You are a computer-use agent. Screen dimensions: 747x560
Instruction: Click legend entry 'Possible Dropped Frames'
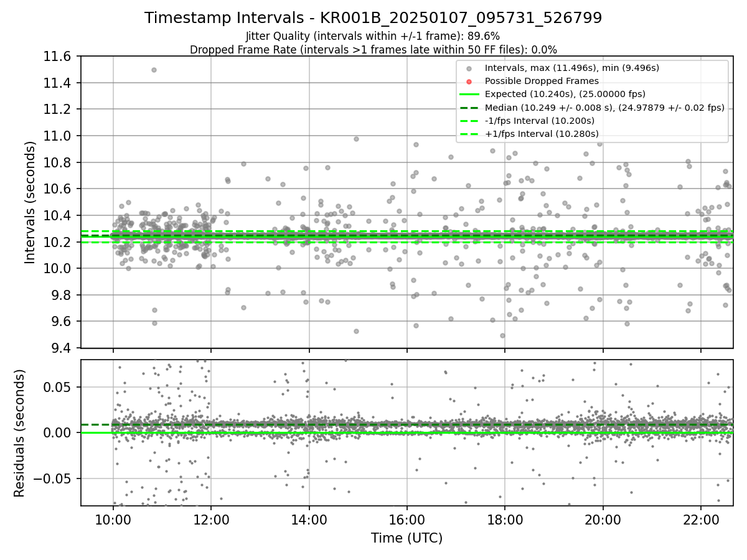(x=542, y=81)
